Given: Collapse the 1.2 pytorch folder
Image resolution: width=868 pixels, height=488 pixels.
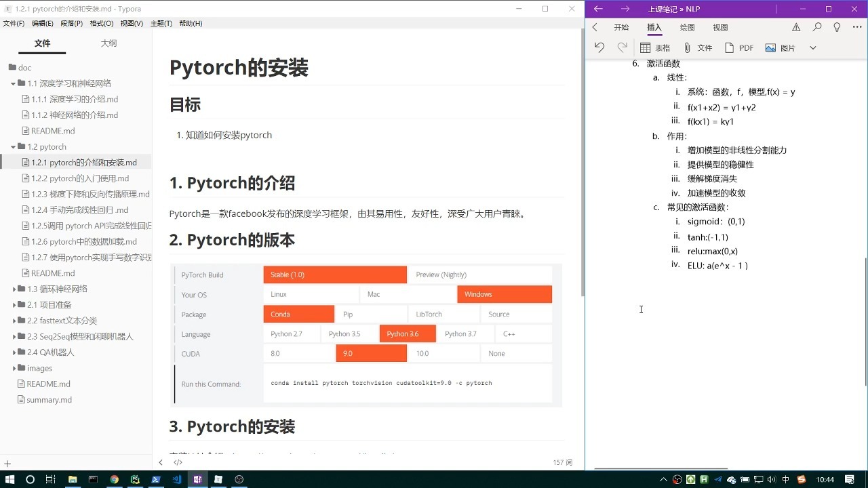Looking at the screenshot, I should tap(14, 146).
